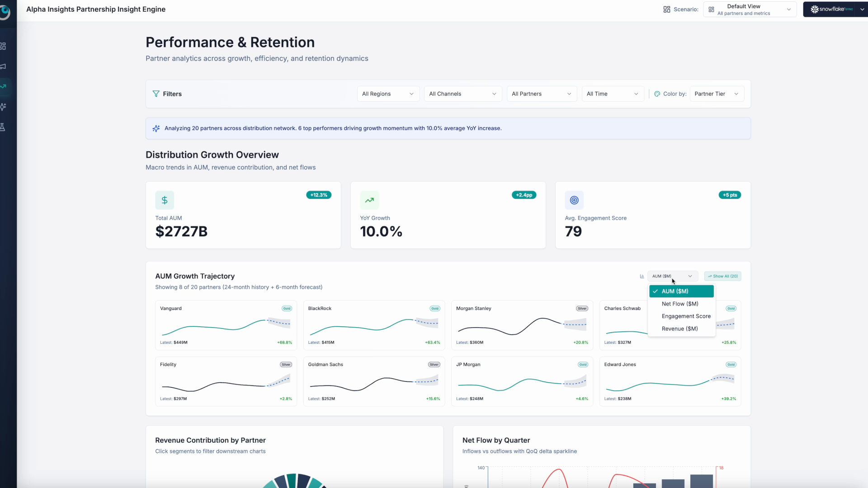Screen dimensions: 868x488
Task: Open the sparkle AI icon in sidebar
Action: click(3, 107)
